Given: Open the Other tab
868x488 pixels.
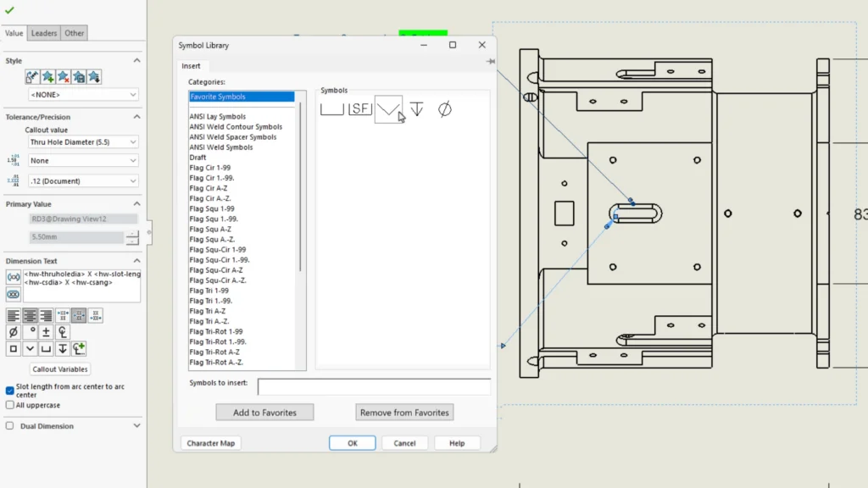Looking at the screenshot, I should click(75, 33).
